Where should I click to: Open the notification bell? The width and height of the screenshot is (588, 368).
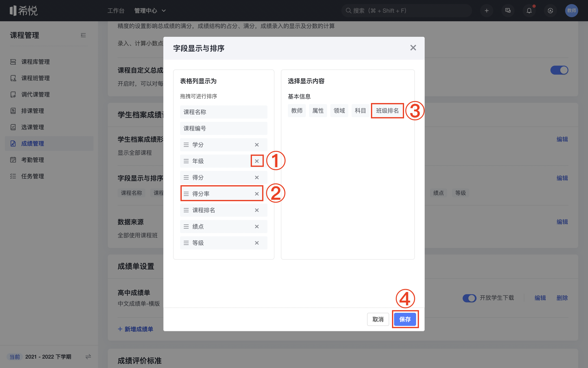coord(529,11)
